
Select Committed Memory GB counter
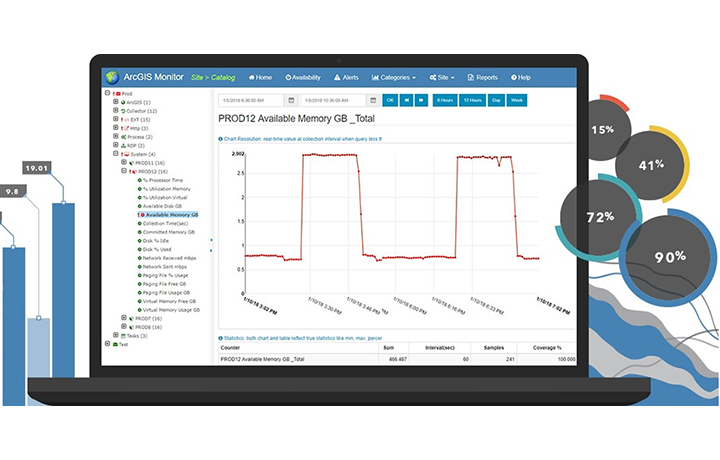[x=169, y=232]
